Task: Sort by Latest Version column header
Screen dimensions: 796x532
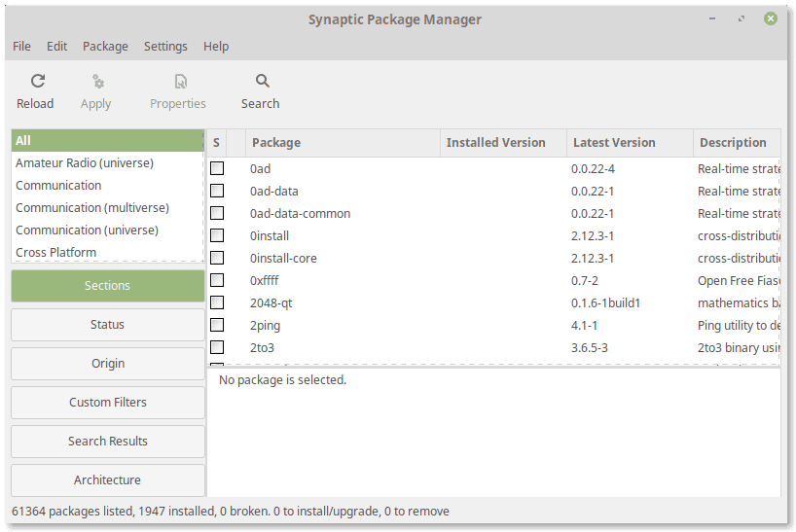Action: click(x=630, y=143)
